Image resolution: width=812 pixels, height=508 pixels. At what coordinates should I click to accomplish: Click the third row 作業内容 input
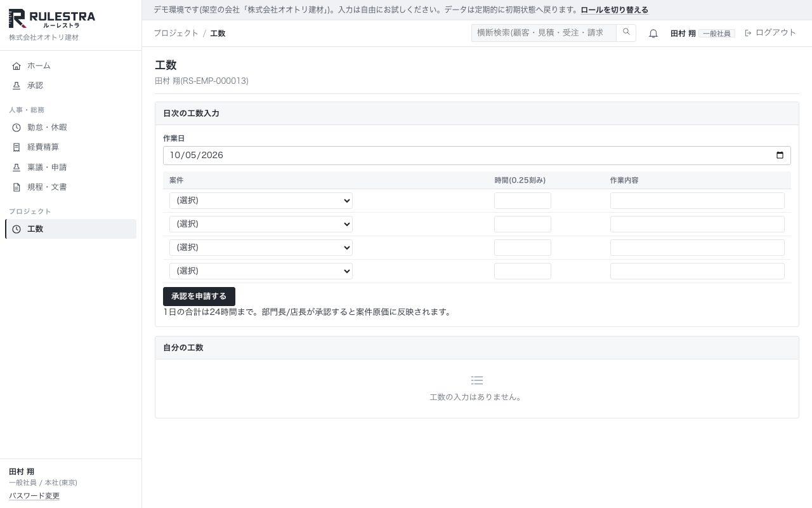coord(697,248)
